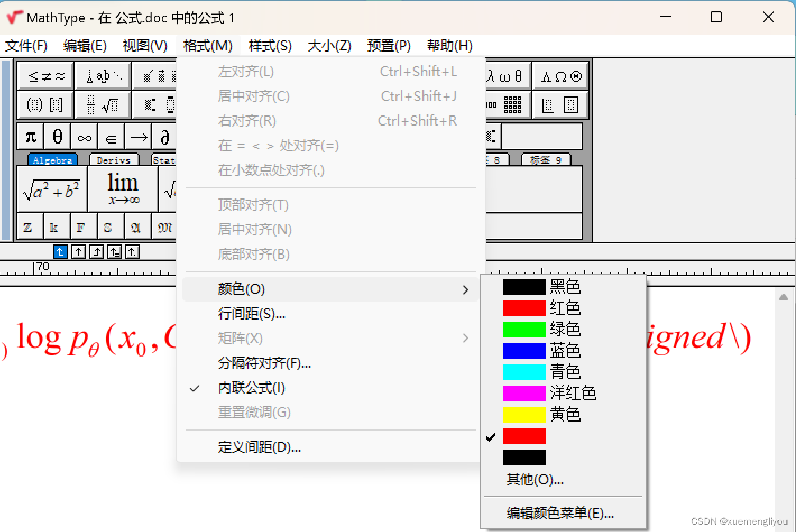The width and height of the screenshot is (796, 532).
Task: Insert the double-struck F symbol
Action: click(x=84, y=226)
